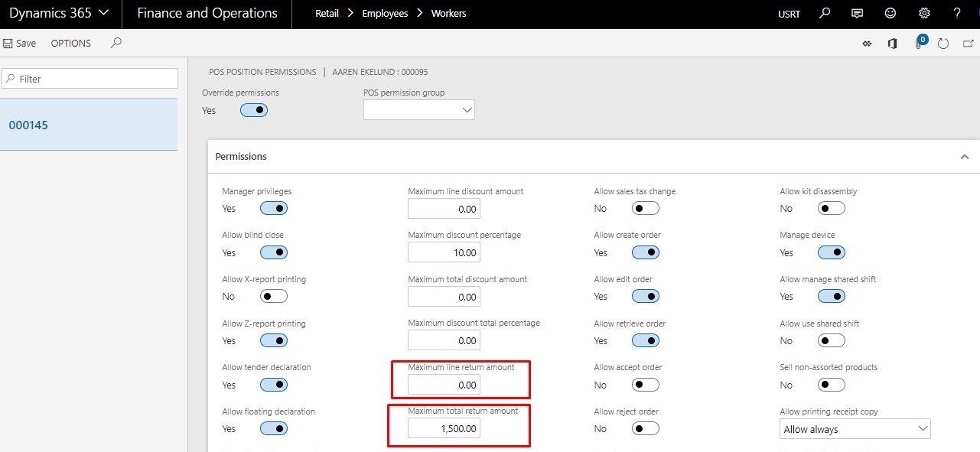Open in Office app icon

[x=892, y=44]
